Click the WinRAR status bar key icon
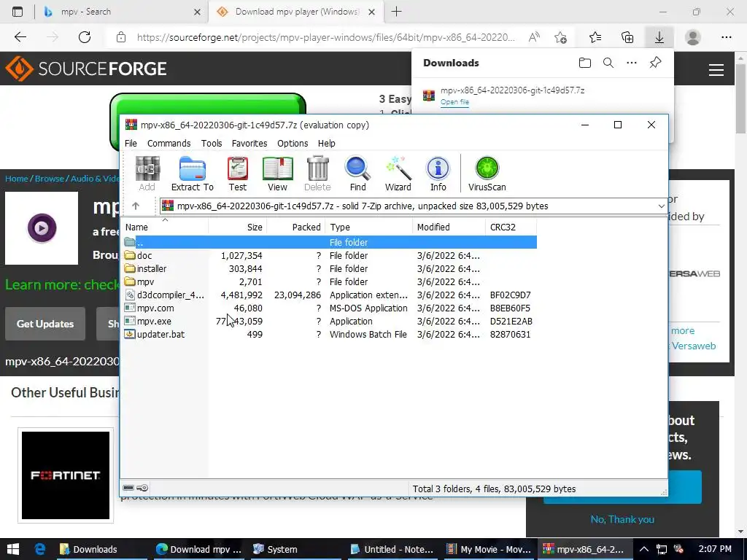This screenshot has height=560, width=747. point(142,488)
